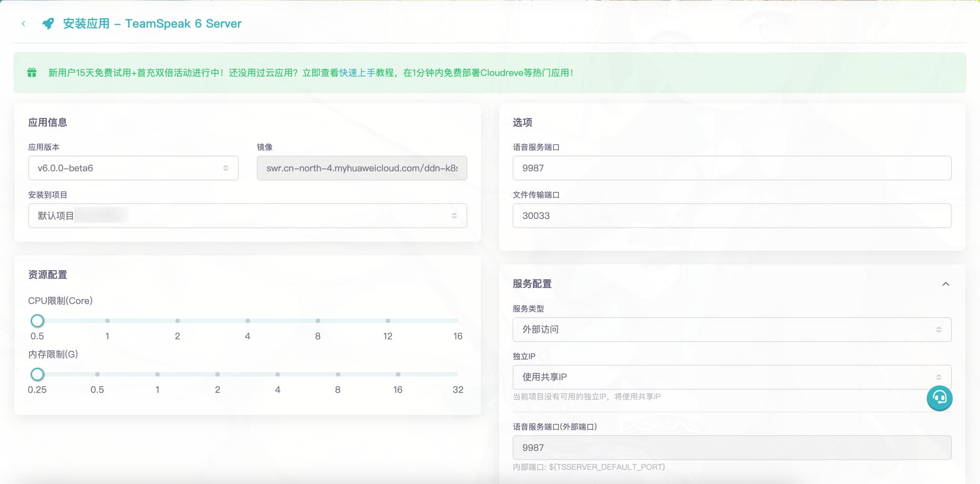Click the 语音服务端口(外部端口) field
This screenshot has height=484, width=980.
click(732, 447)
